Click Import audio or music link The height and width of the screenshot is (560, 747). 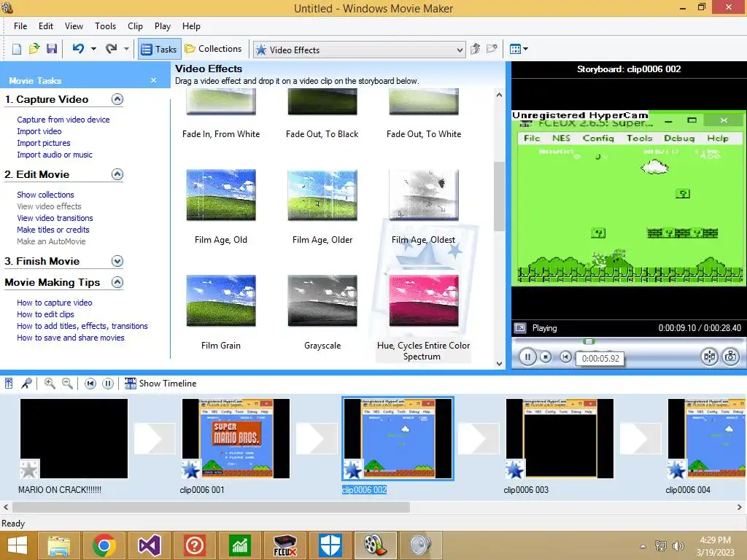click(x=55, y=155)
